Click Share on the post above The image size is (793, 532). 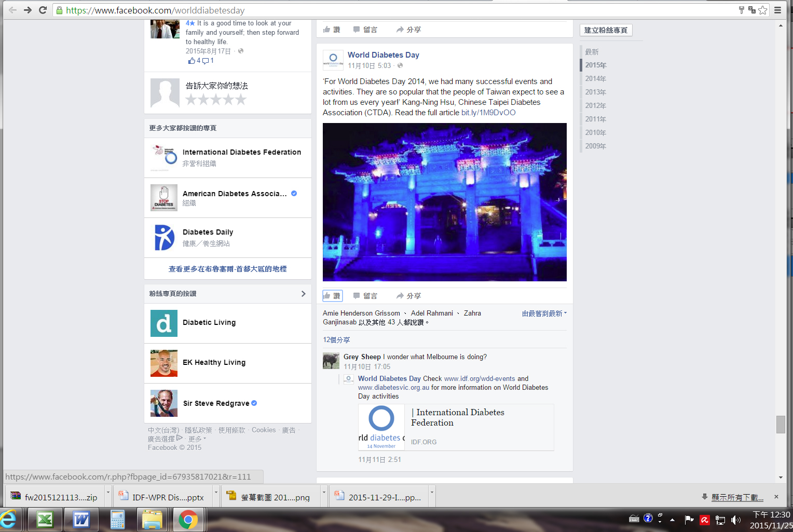(408, 30)
